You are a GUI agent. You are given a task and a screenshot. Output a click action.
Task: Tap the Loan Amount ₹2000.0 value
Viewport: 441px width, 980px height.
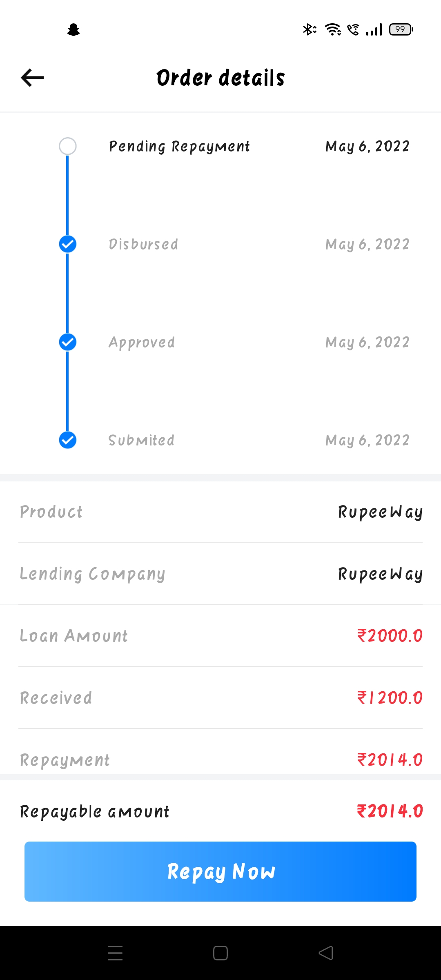(x=390, y=636)
